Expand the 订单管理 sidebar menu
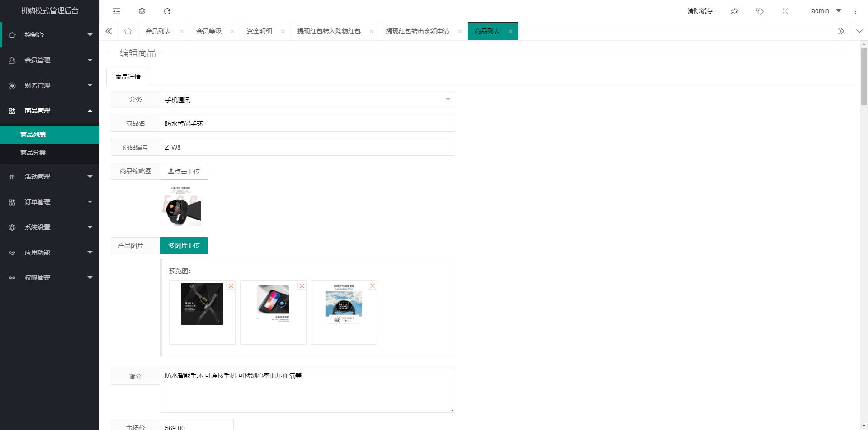Screen dimensions: 868x430 pos(50,202)
